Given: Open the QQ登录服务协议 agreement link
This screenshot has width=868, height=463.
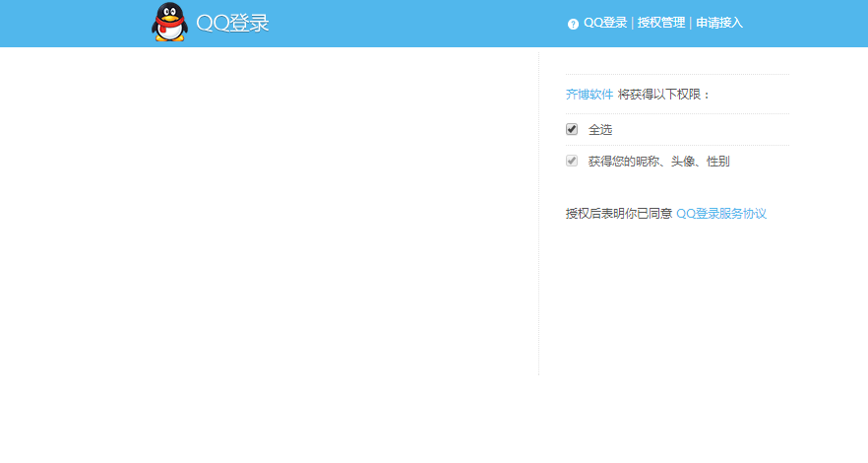Looking at the screenshot, I should click(720, 214).
